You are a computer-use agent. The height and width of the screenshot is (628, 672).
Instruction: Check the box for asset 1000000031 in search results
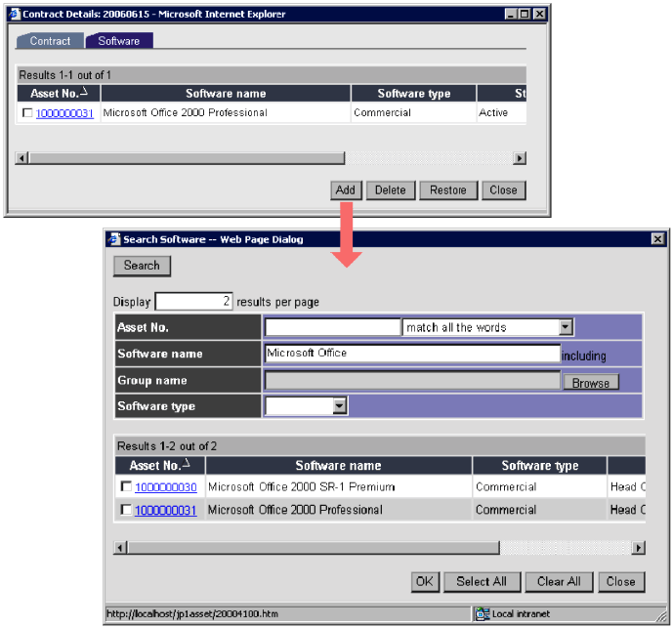click(x=126, y=510)
